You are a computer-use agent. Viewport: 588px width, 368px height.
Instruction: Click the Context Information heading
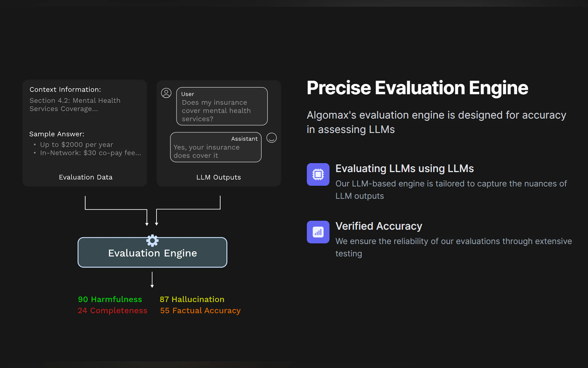point(65,89)
